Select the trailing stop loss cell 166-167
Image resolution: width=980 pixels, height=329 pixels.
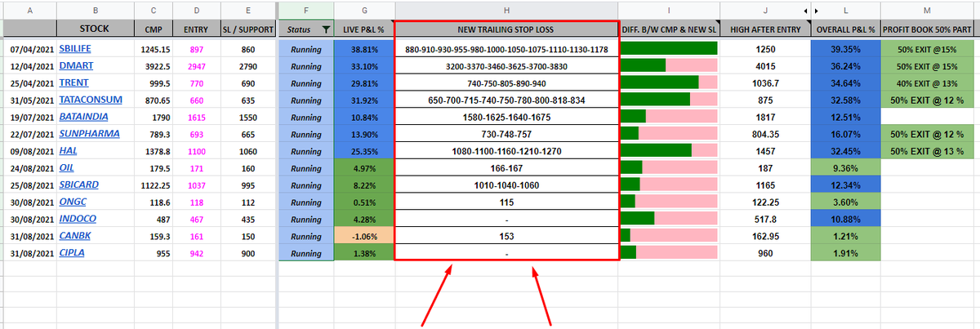click(x=506, y=167)
